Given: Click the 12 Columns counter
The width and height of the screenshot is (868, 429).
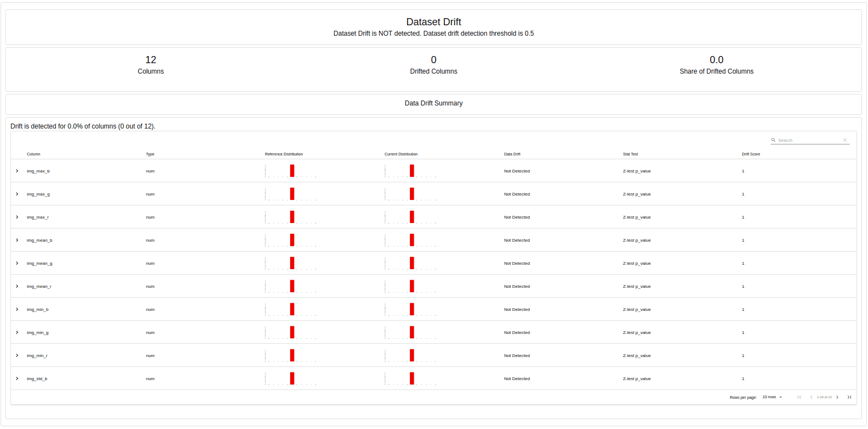Looking at the screenshot, I should [151, 65].
